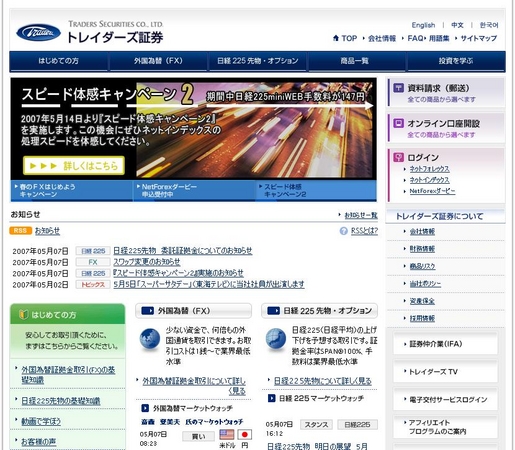Click the ログイン key icon
Viewport: 515px width, 450px height.
[x=399, y=157]
